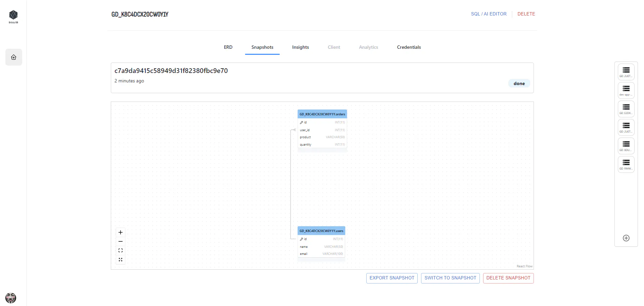Open the GD_8DU database shortcut
The width and height of the screenshot is (644, 306).
tap(626, 146)
